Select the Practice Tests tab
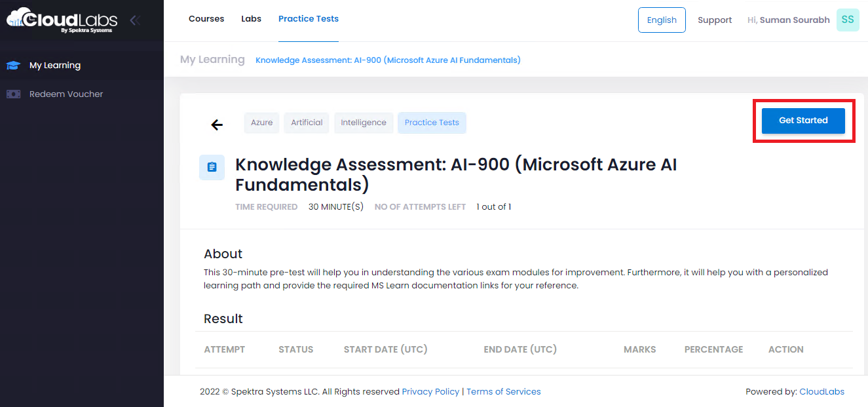Screen dimensions: 868x407 coord(309,19)
